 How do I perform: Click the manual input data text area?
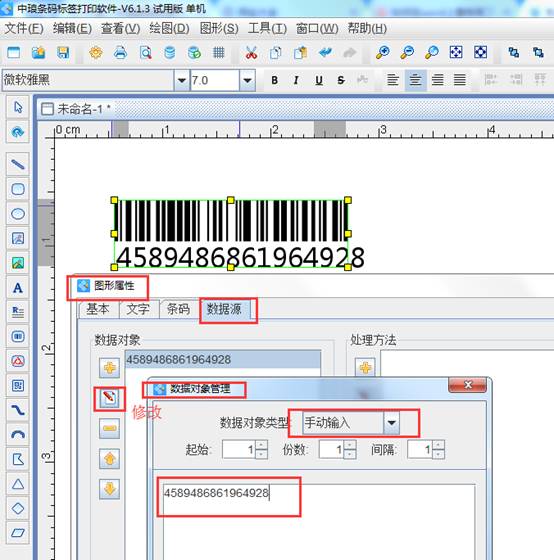(319, 522)
